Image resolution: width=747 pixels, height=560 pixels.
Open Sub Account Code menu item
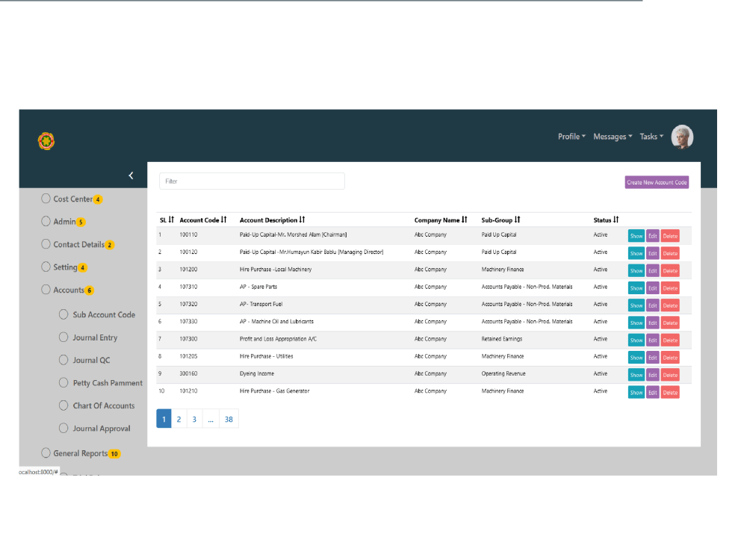97,315
